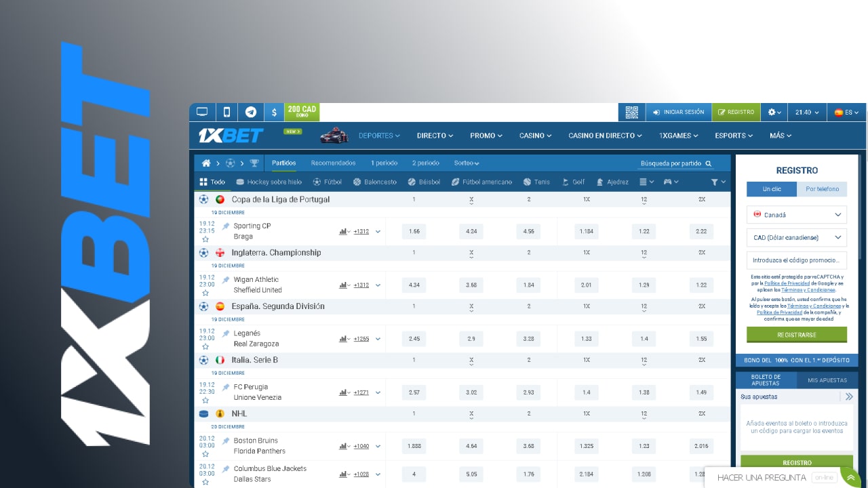Image resolution: width=868 pixels, height=488 pixels.
Task: Select the Baloncesto sport filter icon
Action: click(356, 182)
